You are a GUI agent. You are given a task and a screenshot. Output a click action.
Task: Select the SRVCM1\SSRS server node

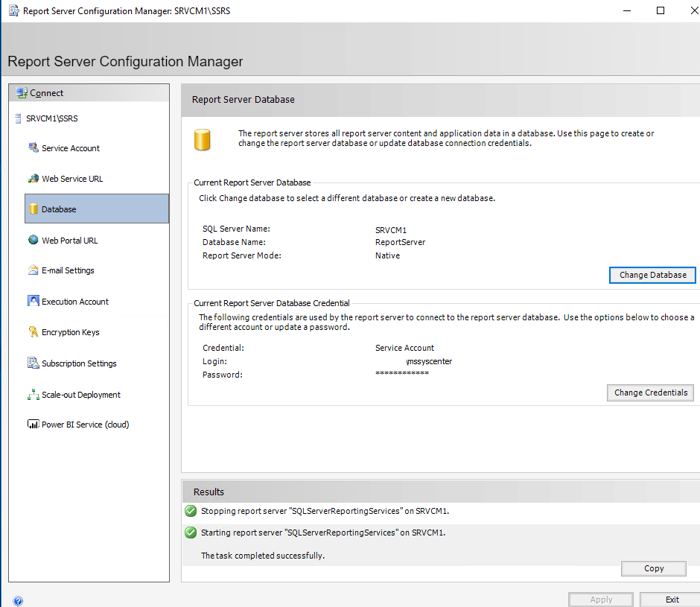[x=52, y=118]
